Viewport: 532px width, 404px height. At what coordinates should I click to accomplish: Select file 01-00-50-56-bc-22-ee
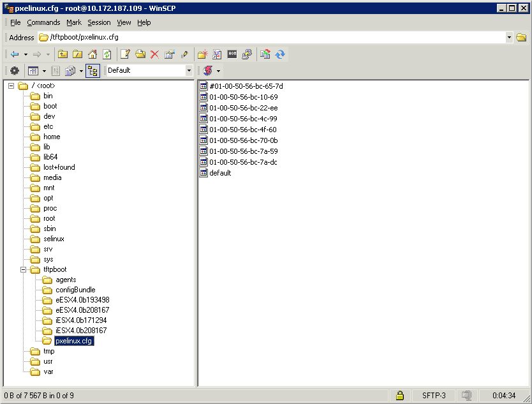[243, 108]
